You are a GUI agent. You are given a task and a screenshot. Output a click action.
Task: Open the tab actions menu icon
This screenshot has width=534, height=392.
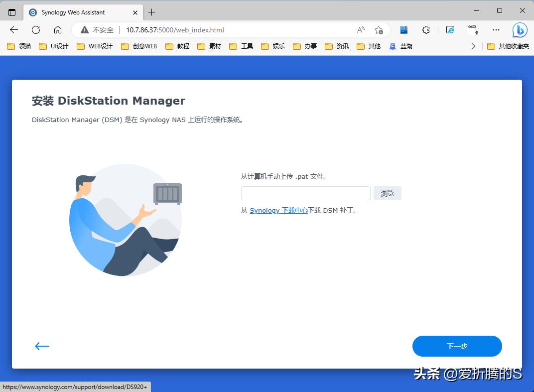coord(11,12)
